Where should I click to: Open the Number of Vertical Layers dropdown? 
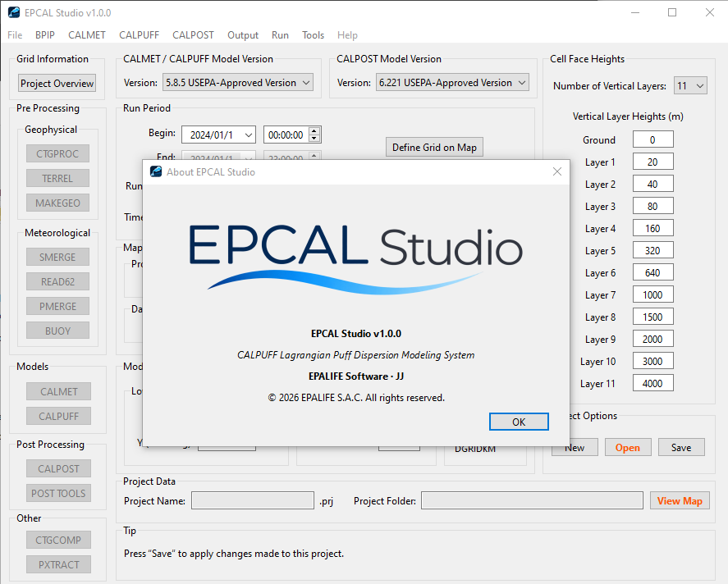pos(699,86)
